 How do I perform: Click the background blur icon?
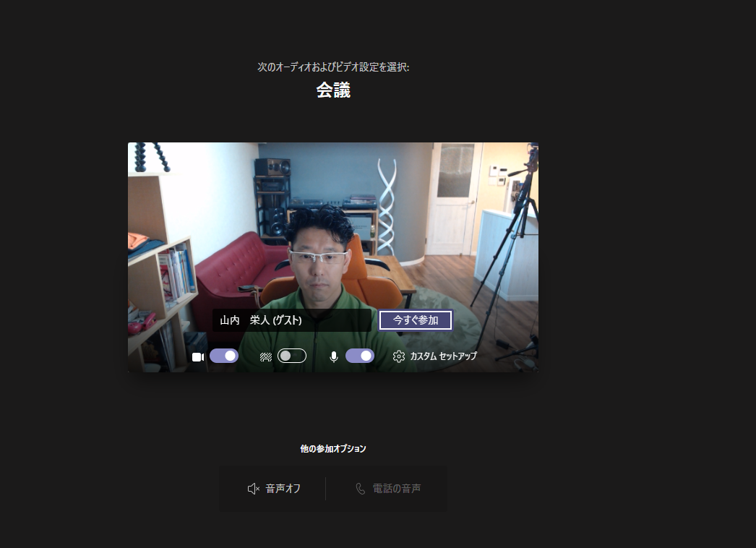[x=265, y=356]
